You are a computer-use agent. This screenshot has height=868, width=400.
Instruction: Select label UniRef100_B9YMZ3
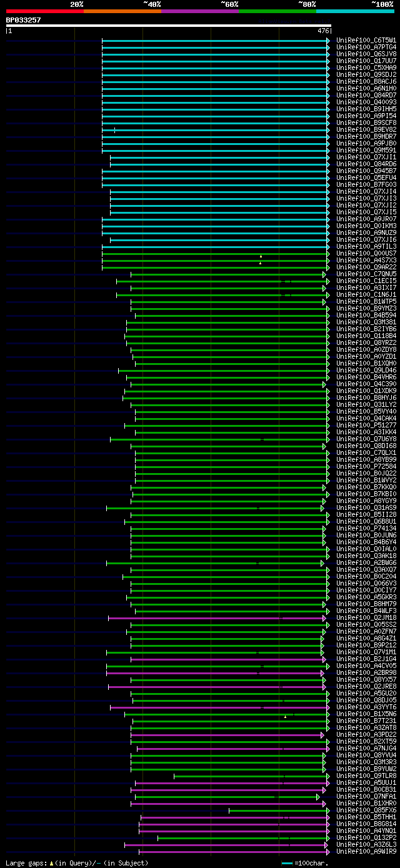point(366,308)
